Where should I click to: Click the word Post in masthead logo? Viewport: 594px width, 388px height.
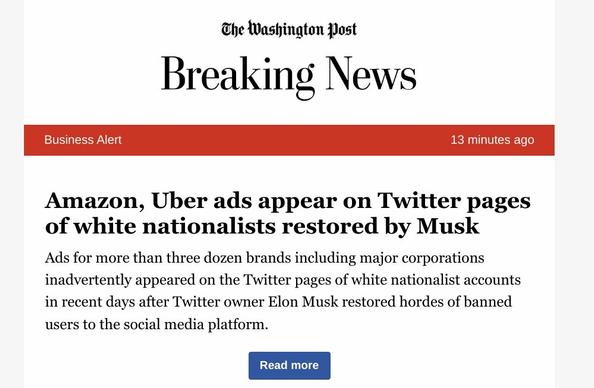(342, 30)
